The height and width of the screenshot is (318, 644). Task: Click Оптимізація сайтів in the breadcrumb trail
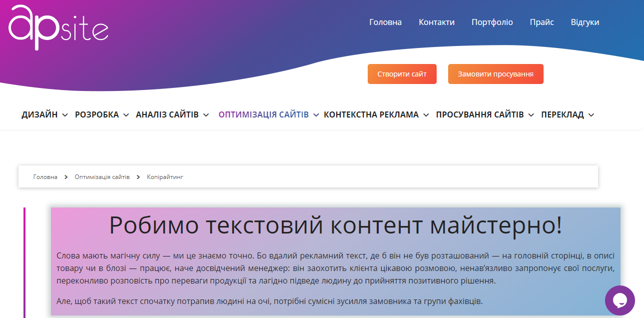102,176
